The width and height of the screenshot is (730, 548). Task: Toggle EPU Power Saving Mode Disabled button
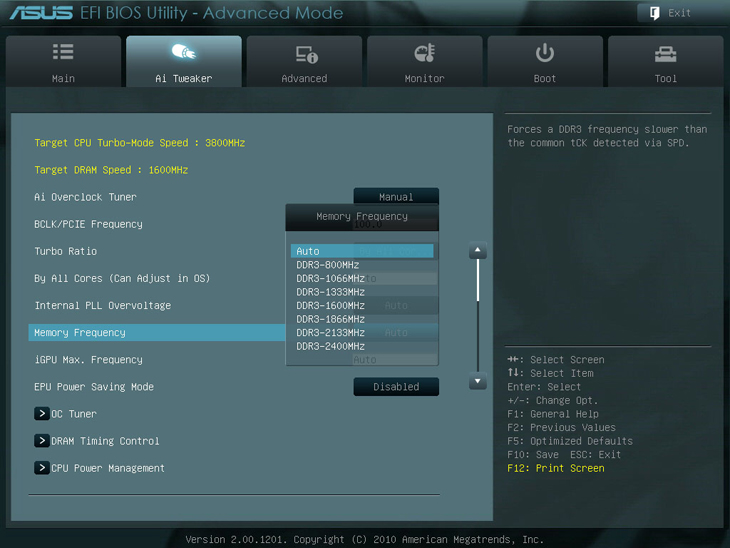coord(396,387)
